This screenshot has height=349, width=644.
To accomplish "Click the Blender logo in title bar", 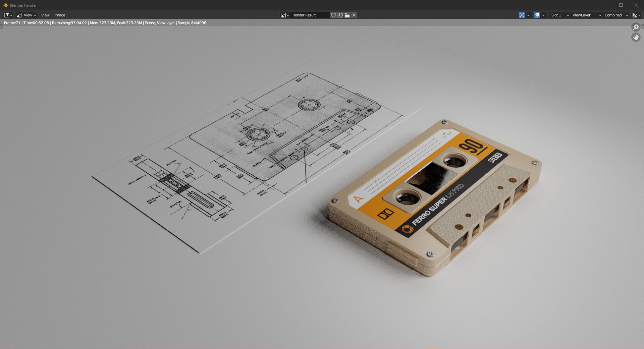I will click(x=5, y=5).
